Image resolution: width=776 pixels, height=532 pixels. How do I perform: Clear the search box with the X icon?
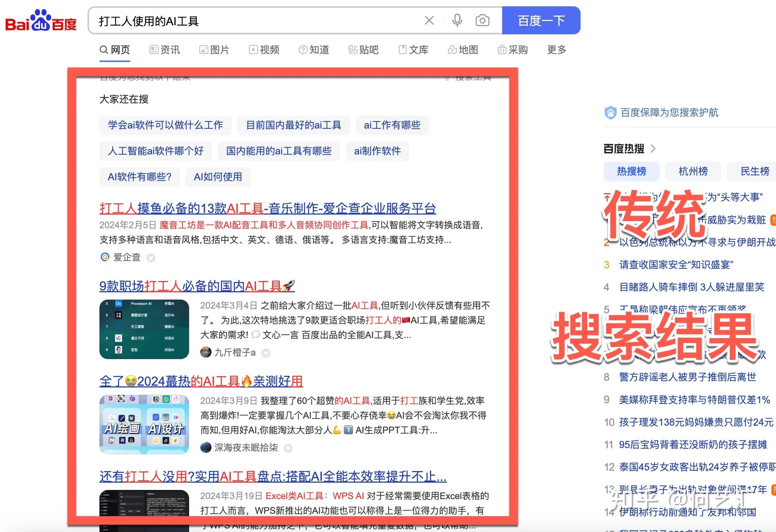[x=429, y=21]
